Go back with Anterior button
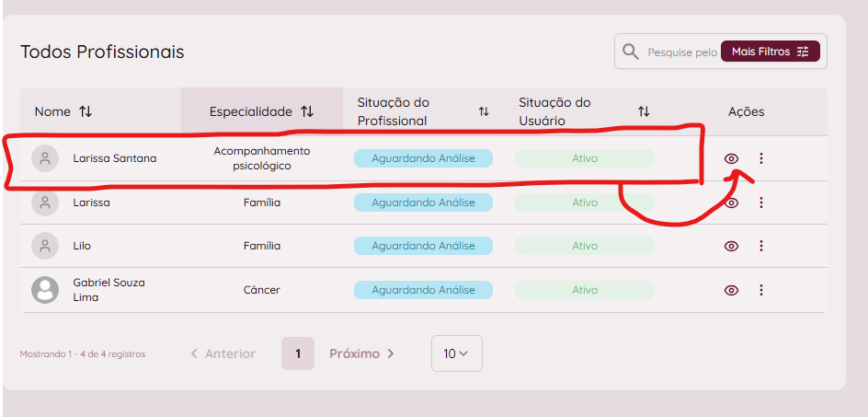868x417 pixels. 223,353
